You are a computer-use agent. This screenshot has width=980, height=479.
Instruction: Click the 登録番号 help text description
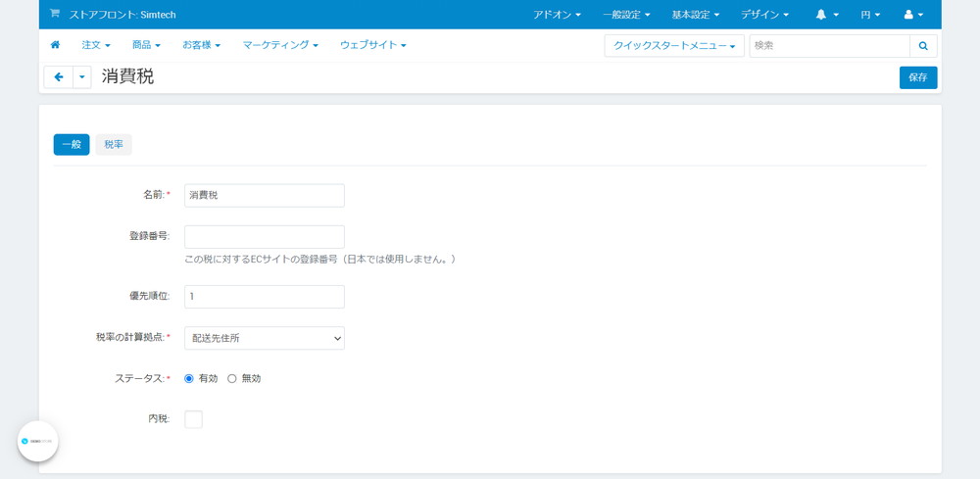coord(320,259)
